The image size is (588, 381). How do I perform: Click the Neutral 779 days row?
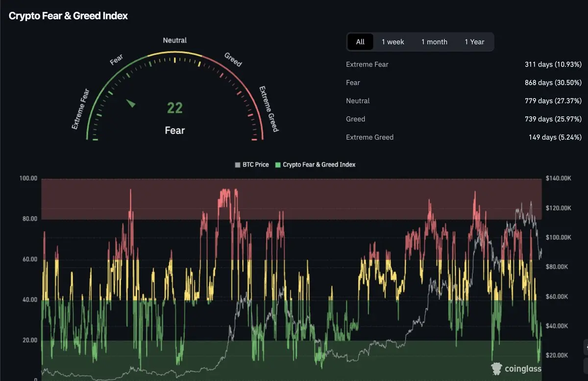click(464, 101)
